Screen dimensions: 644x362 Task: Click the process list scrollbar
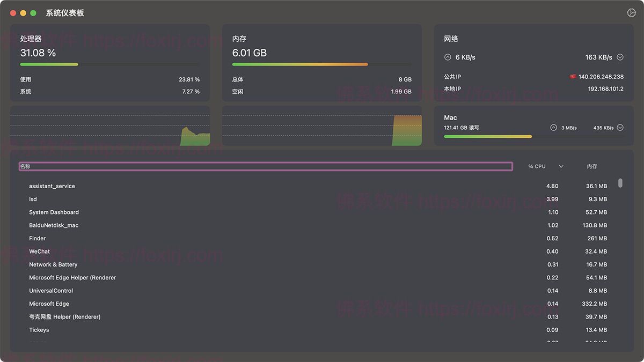pyautogui.click(x=620, y=183)
